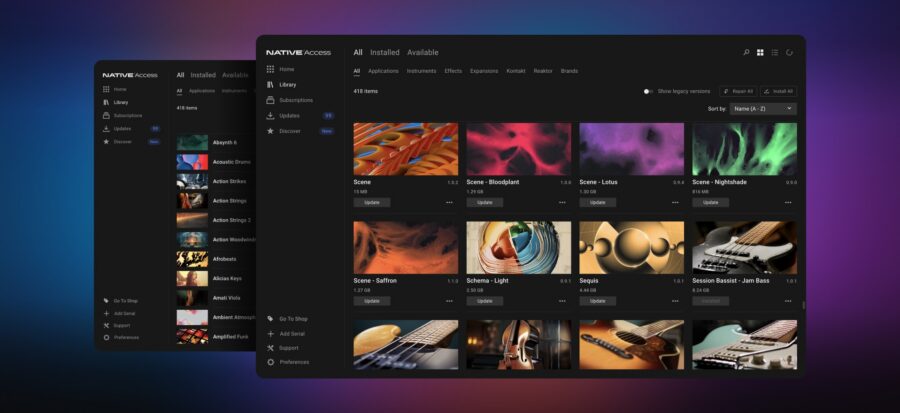Switch to grid view layout
Viewport: 900px width, 413px height.
[x=760, y=52]
